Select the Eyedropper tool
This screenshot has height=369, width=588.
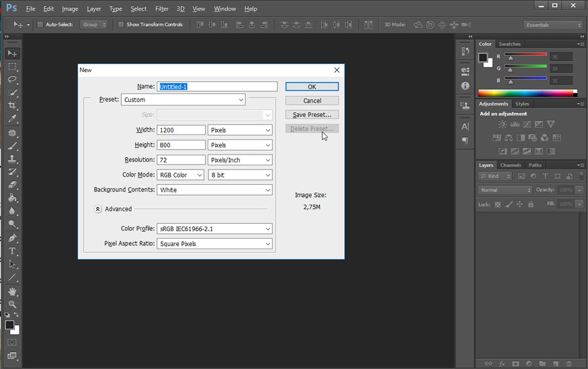coord(12,119)
